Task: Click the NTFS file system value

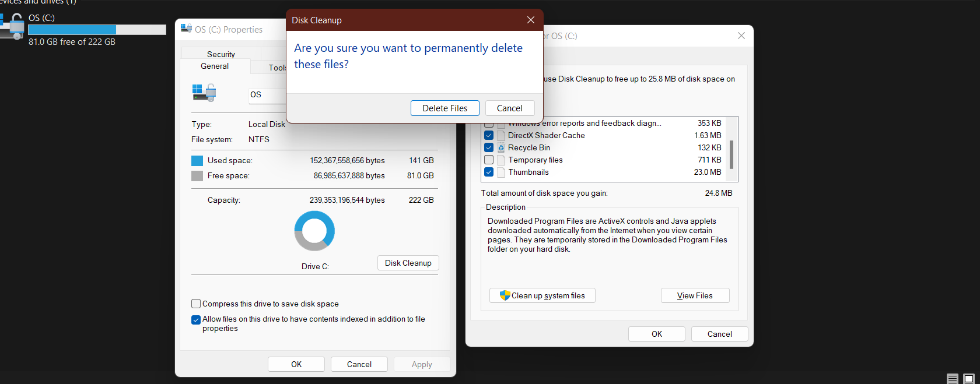Action: pyautogui.click(x=259, y=139)
